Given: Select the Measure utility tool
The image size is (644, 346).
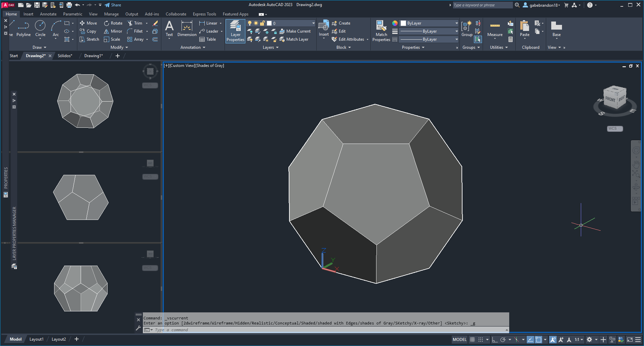Looking at the screenshot, I should pos(495,29).
